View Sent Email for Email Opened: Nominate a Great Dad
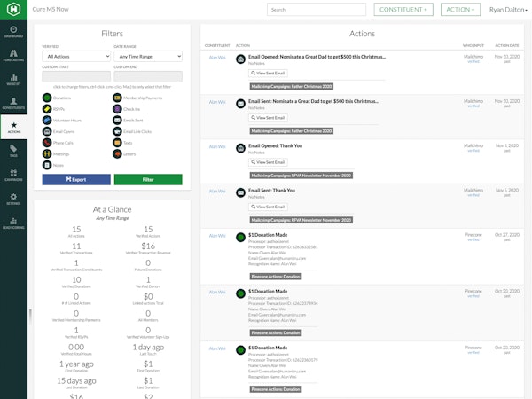This screenshot has width=532, height=399. (x=268, y=73)
